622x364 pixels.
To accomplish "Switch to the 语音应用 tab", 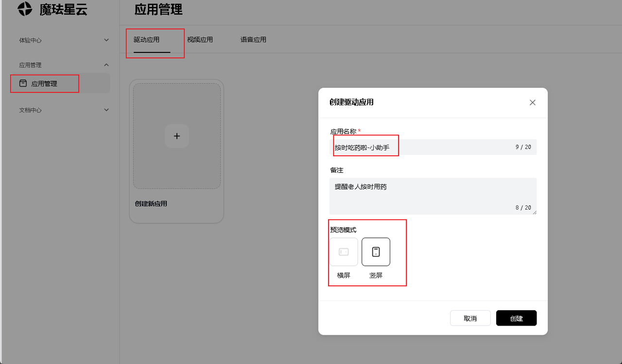I will (253, 40).
